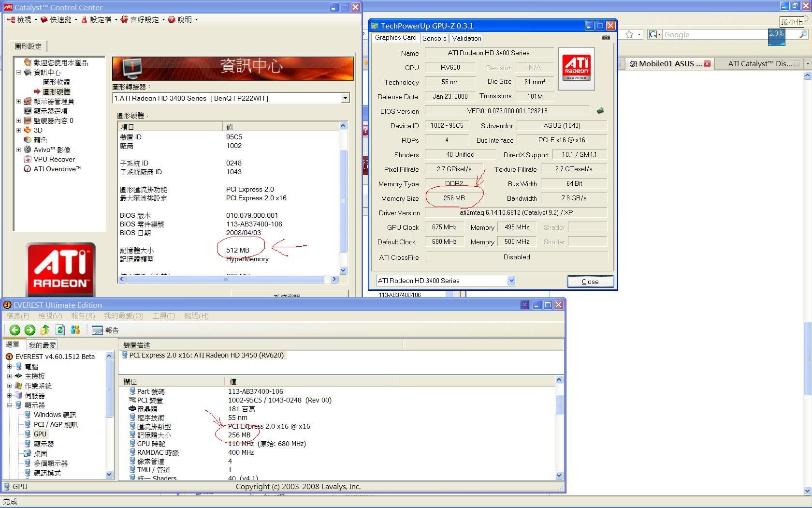812x508 pixels.
Task: Open Catalyst 喜好設定 menu
Action: point(143,19)
